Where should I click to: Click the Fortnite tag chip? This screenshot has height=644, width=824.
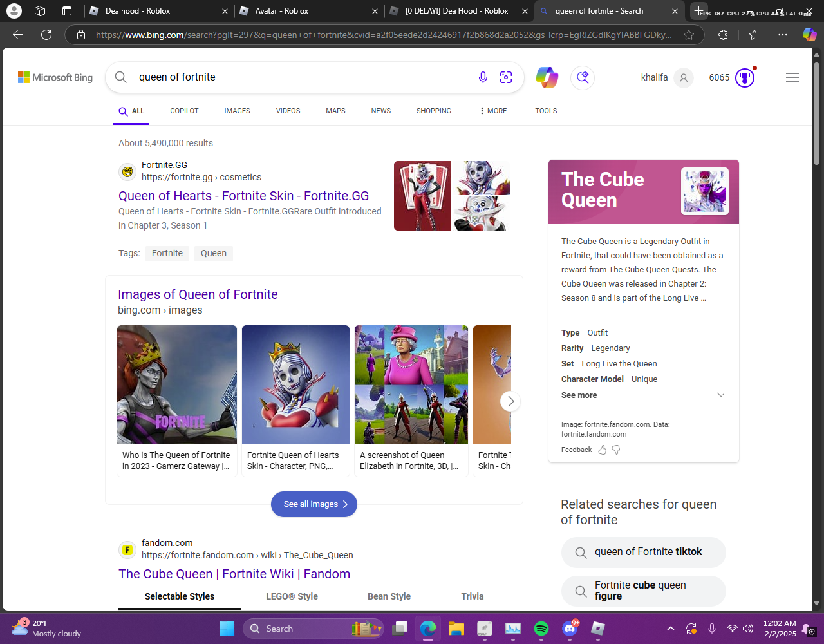[x=167, y=253]
